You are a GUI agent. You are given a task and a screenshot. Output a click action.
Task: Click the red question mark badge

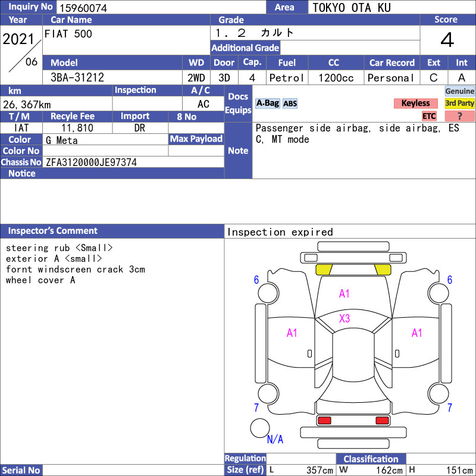(x=459, y=116)
